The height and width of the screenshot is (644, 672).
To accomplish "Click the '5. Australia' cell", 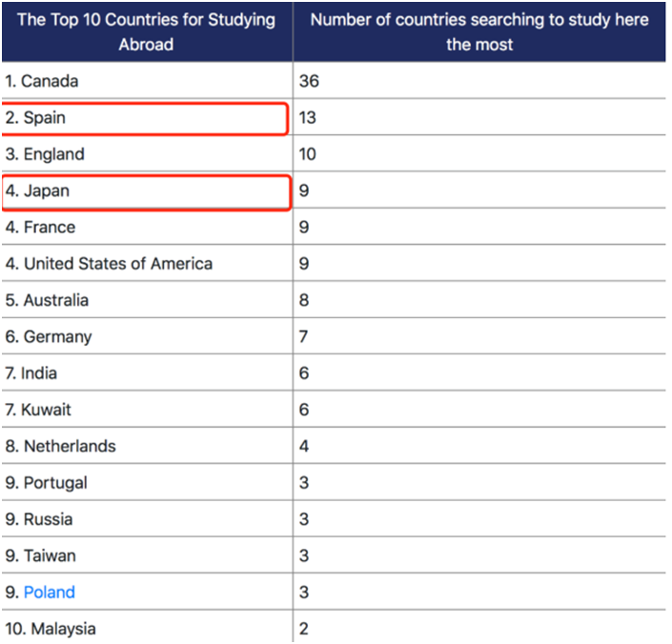I will click(47, 301).
